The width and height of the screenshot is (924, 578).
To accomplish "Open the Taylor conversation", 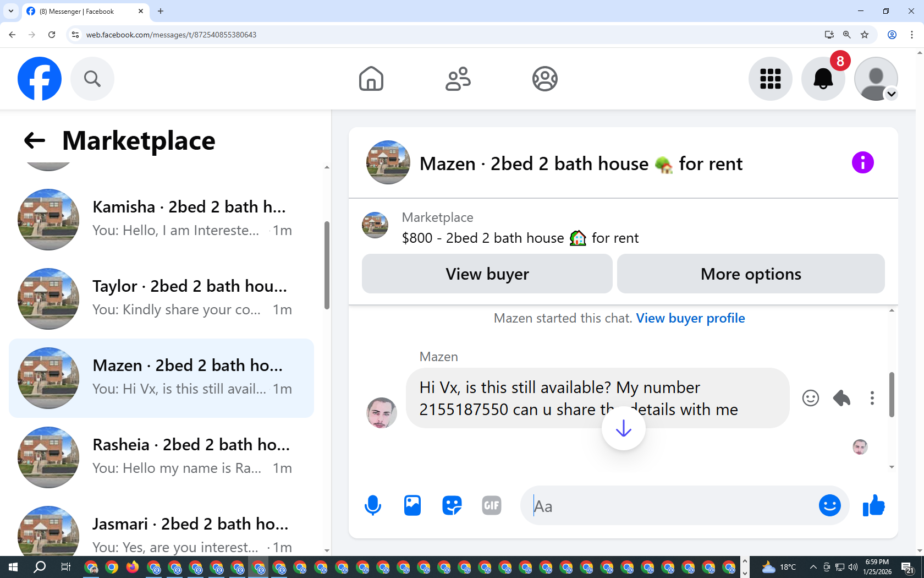I will (x=162, y=299).
